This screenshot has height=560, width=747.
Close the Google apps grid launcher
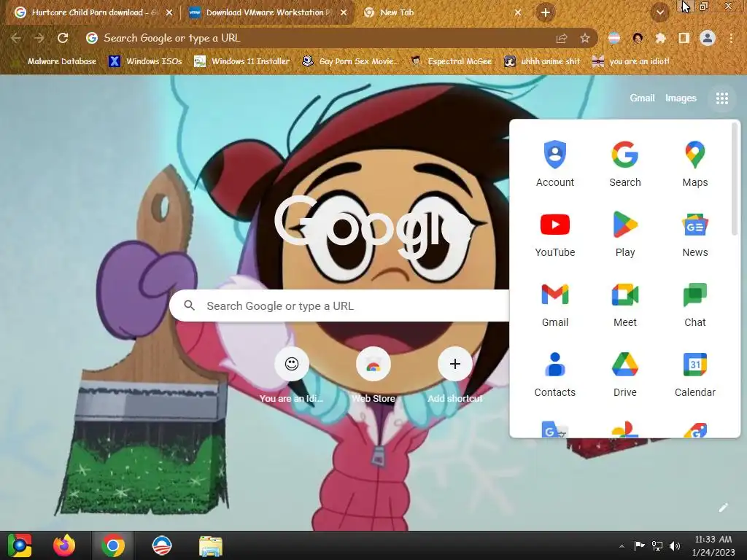[722, 98]
